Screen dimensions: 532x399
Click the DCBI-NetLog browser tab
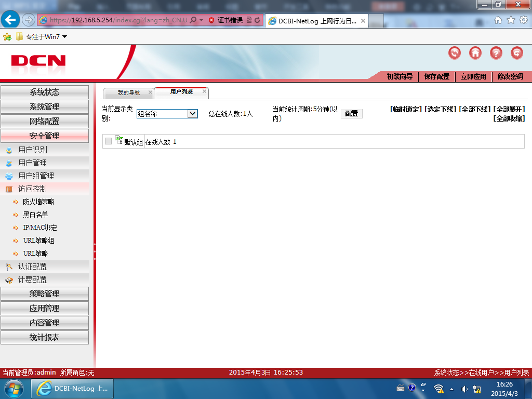pos(317,21)
